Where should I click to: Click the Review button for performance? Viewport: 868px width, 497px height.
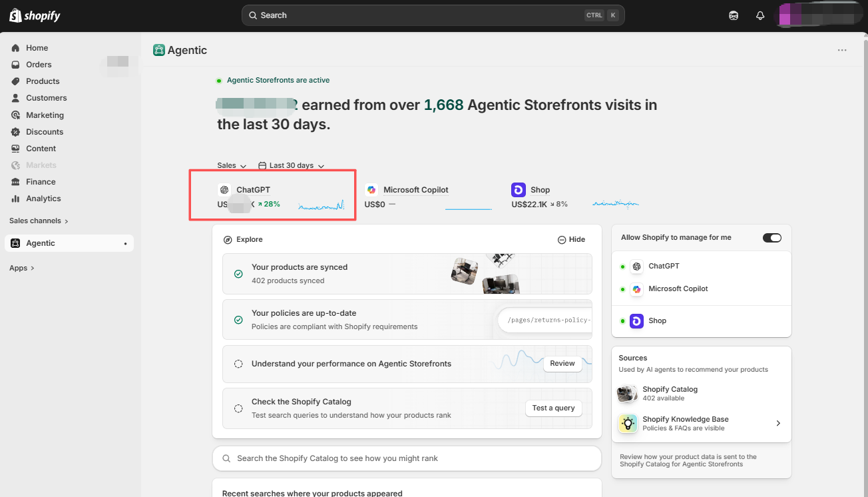click(x=562, y=364)
